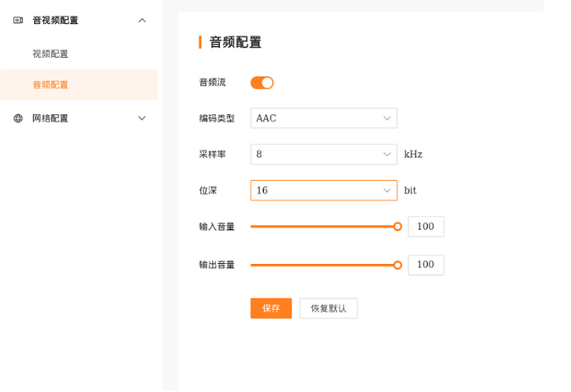Focus the 输入音量 value field
Viewport: 571px width, 392px height.
point(425,226)
